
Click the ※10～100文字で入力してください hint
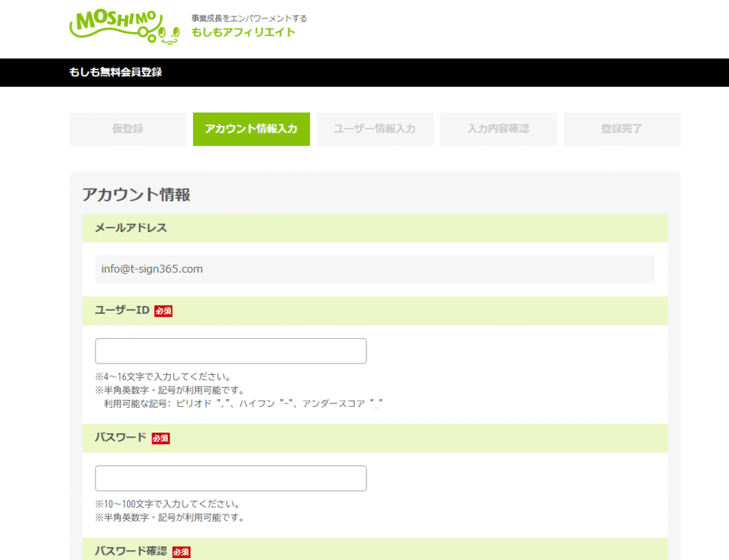168,504
